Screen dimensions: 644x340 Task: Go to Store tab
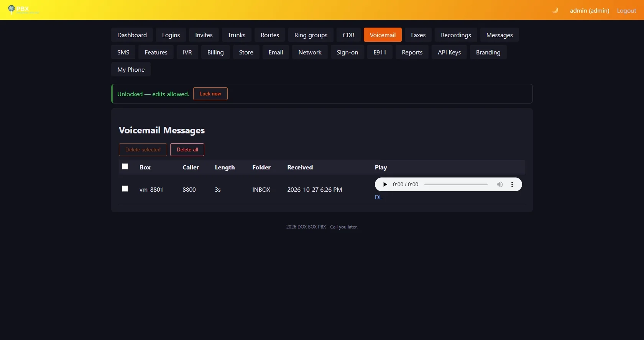tap(246, 52)
